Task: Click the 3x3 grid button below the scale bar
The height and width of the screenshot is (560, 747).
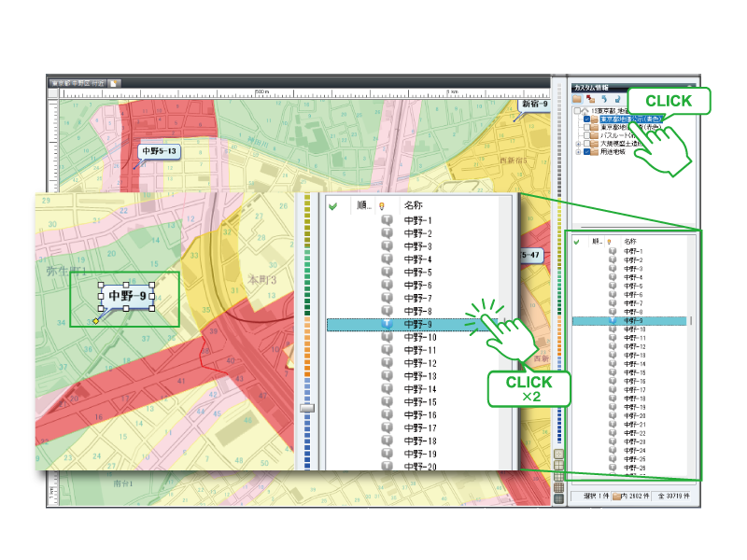Action: tap(558, 476)
